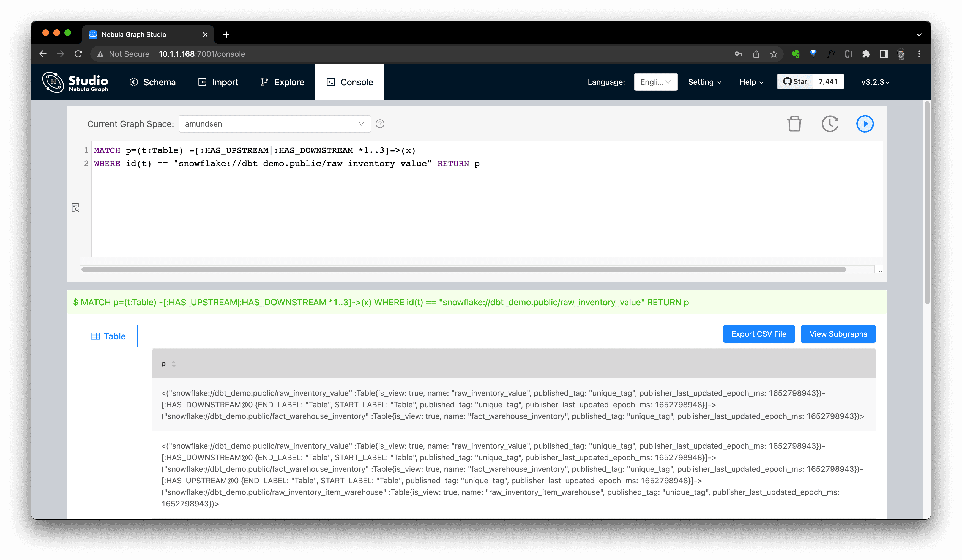
Task: Reload the page
Action: click(78, 54)
